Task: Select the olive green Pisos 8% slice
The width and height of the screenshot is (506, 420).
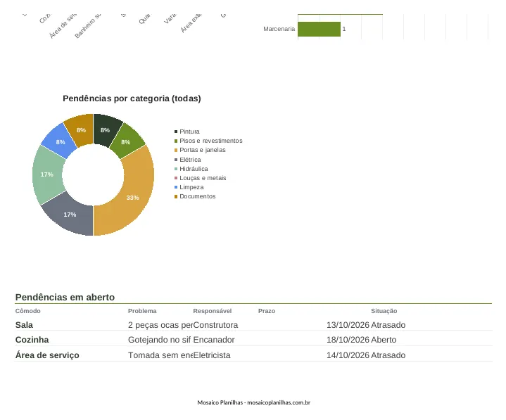Action: 127,140
